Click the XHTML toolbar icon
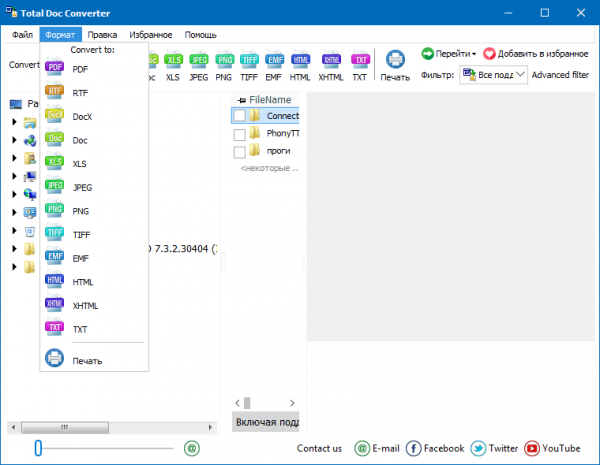Screen dimensions: 600x465 click(330, 65)
